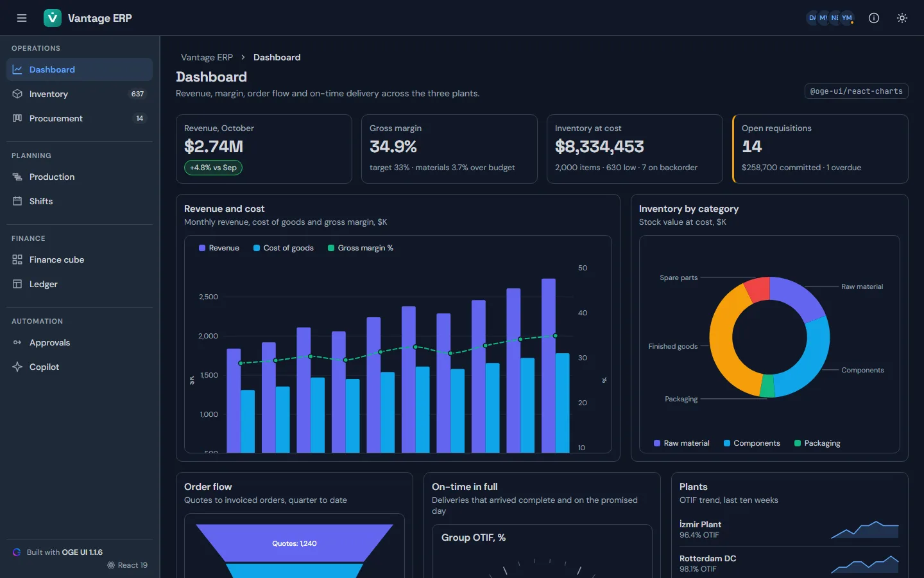Click the DA user avatar
Viewport: 924px width, 578px height.
[812, 18]
